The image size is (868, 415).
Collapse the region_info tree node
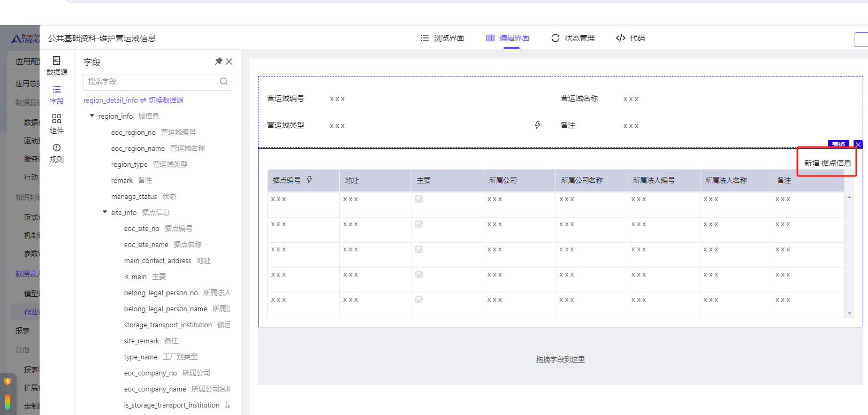(92, 116)
